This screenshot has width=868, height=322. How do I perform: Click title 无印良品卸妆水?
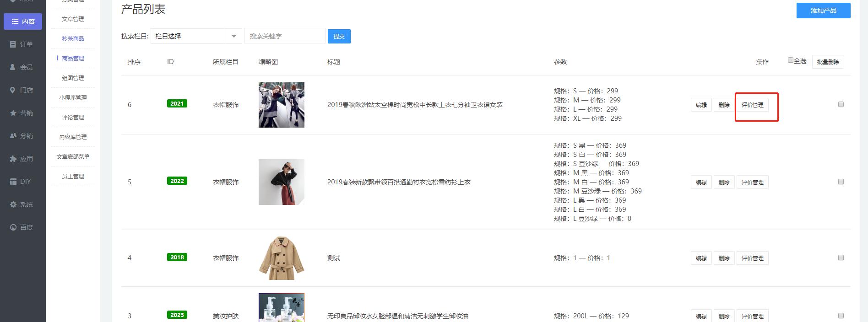click(x=397, y=316)
